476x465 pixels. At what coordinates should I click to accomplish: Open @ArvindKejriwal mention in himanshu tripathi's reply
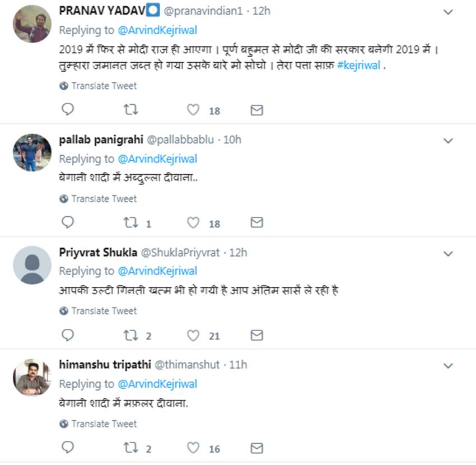(157, 384)
